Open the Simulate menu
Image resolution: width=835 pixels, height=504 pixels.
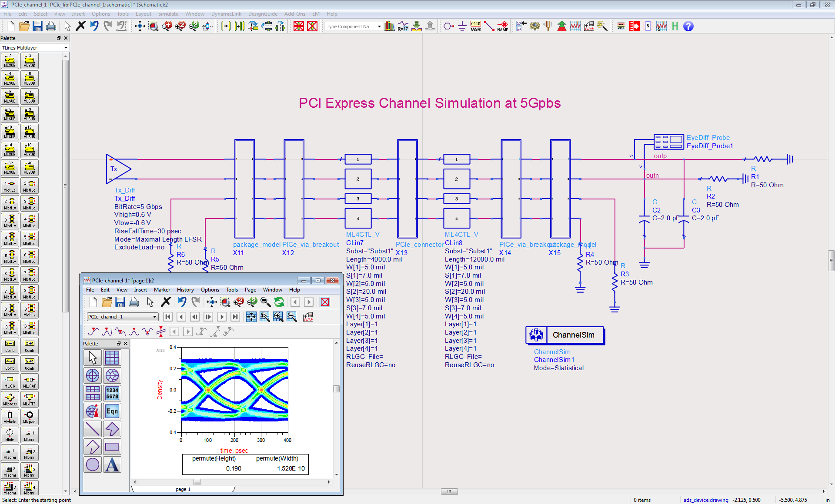168,13
